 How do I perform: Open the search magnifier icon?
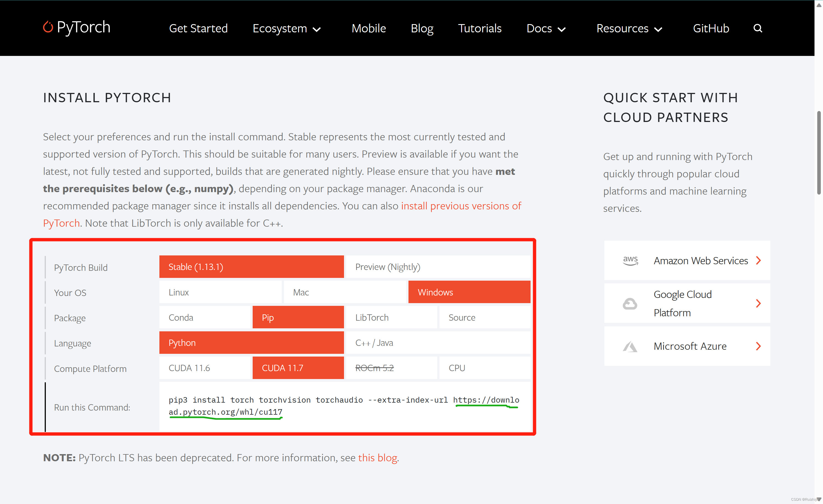click(757, 29)
